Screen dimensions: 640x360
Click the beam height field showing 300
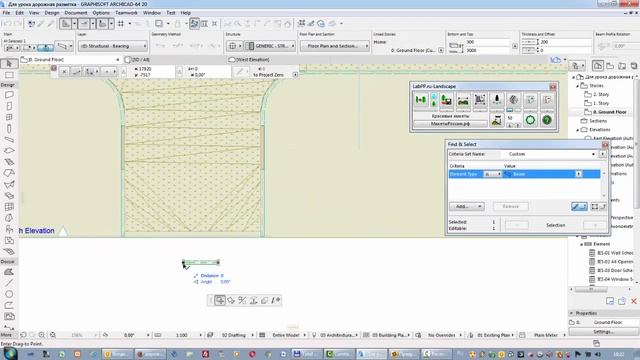pos(487,42)
